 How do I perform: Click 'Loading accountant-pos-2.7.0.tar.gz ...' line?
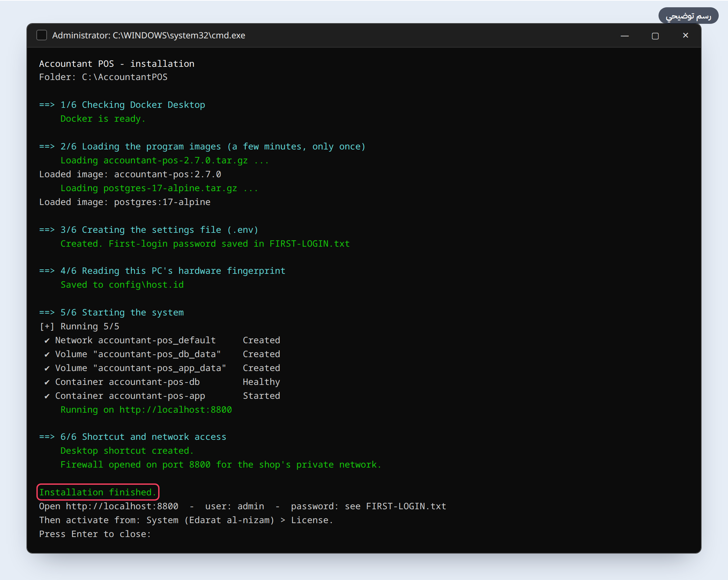click(x=165, y=160)
